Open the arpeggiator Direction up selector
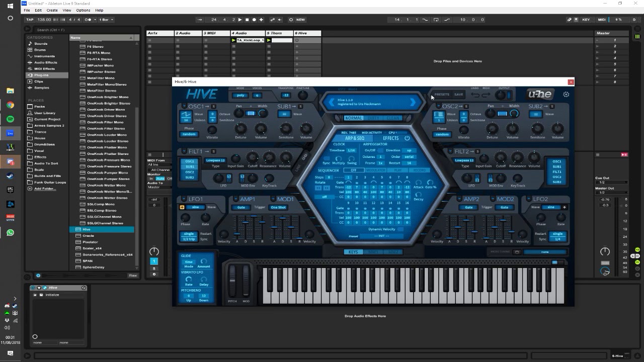The height and width of the screenshot is (362, 644). tap(409, 150)
